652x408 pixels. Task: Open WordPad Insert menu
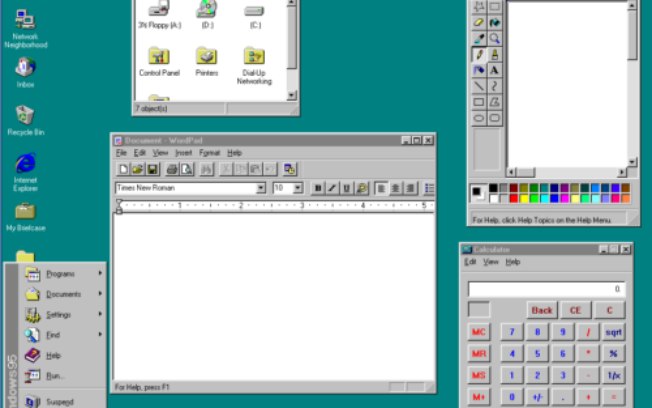[x=183, y=153]
